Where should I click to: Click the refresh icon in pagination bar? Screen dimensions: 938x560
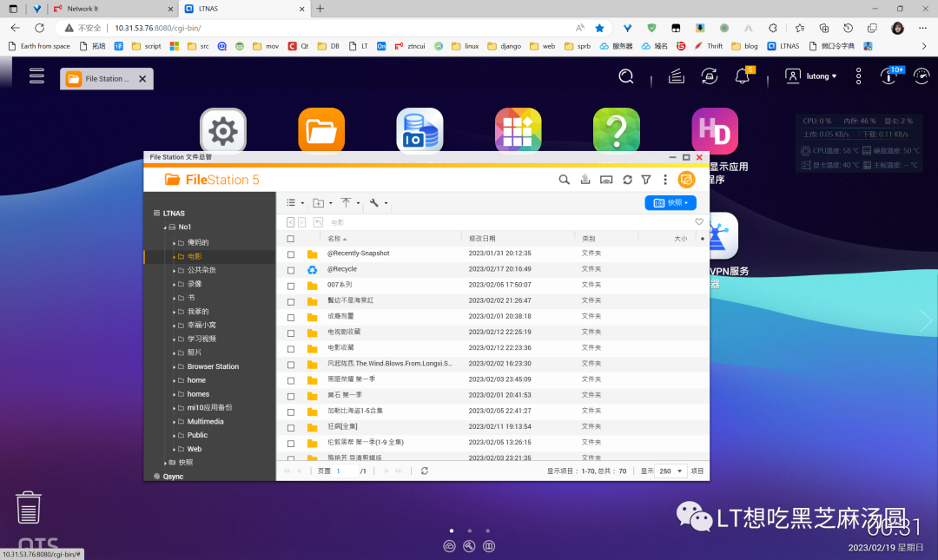tap(424, 471)
